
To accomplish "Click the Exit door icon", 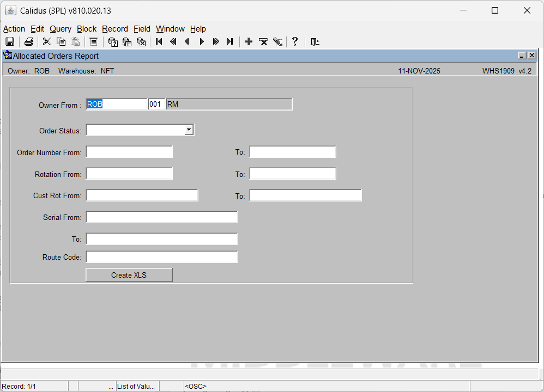I will 315,42.
